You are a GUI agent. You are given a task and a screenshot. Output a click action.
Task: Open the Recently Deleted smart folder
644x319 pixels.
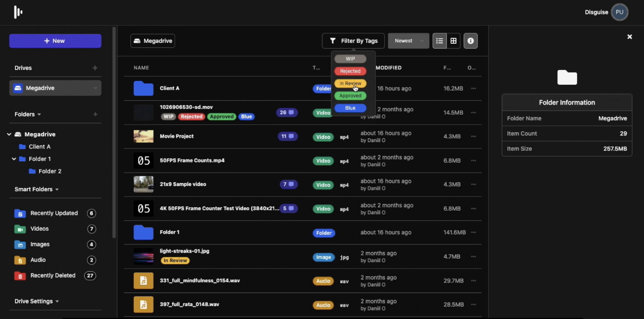(52, 276)
